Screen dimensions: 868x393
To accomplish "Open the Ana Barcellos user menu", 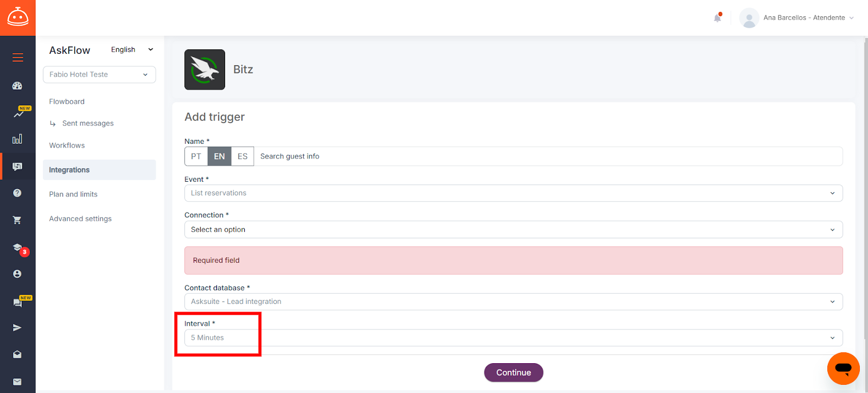I will click(x=797, y=18).
